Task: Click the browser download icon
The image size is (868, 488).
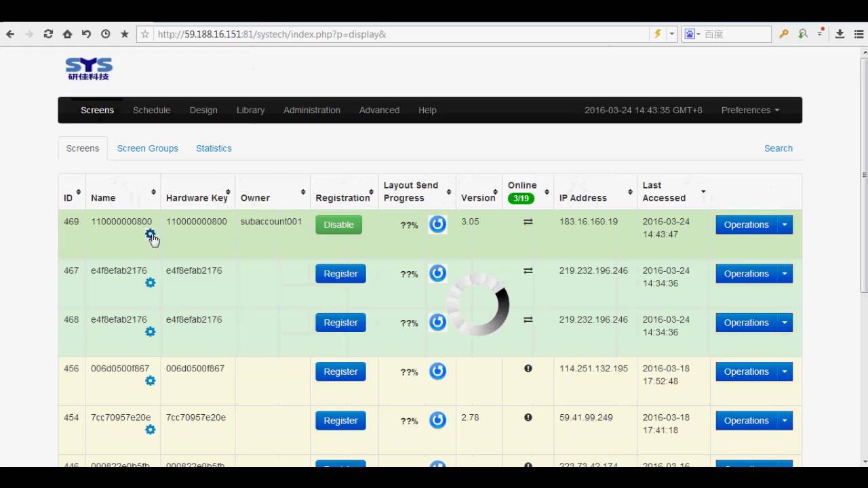Action: click(840, 34)
